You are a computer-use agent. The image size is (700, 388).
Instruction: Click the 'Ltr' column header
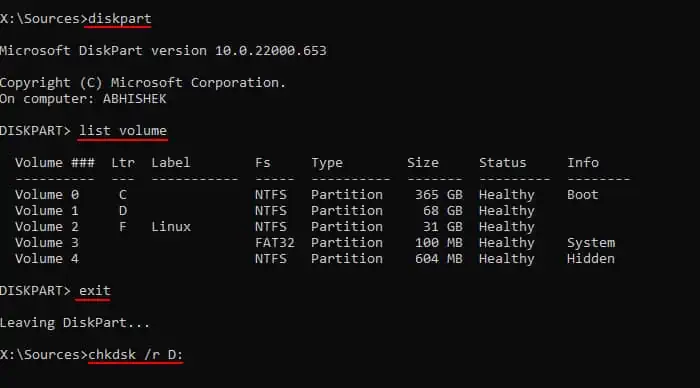(x=123, y=163)
